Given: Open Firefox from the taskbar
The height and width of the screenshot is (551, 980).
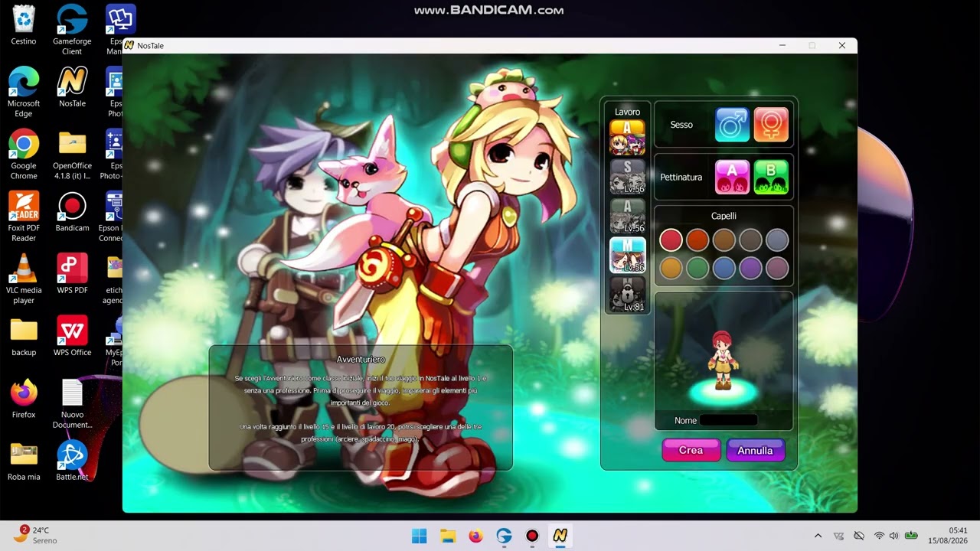Looking at the screenshot, I should 476,536.
